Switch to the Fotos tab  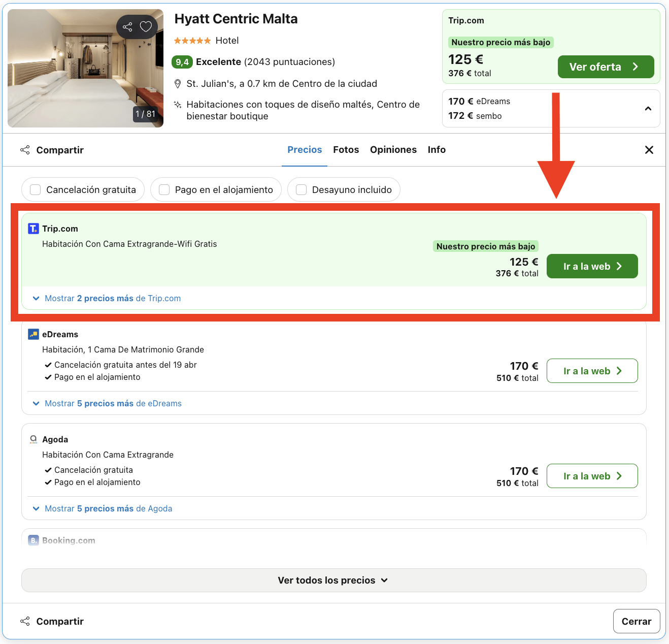pyautogui.click(x=346, y=150)
